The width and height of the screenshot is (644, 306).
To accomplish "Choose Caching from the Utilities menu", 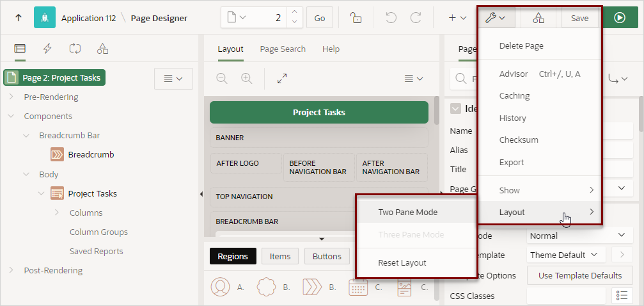I will click(539, 96).
